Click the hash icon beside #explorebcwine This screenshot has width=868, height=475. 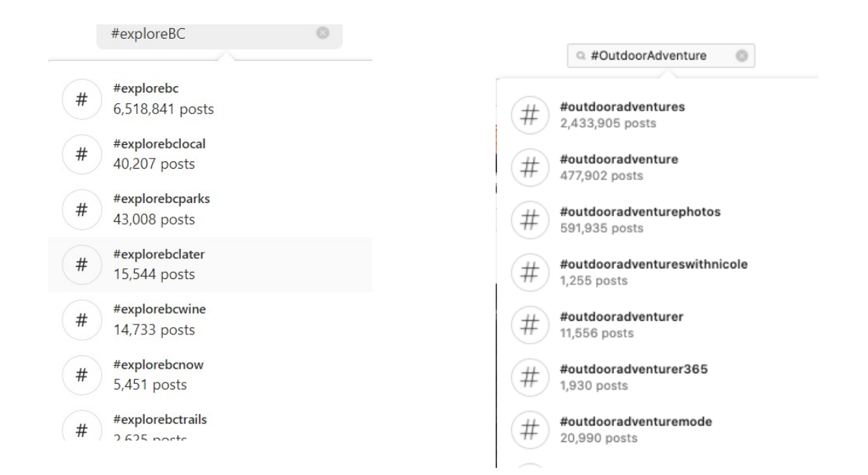(x=82, y=320)
